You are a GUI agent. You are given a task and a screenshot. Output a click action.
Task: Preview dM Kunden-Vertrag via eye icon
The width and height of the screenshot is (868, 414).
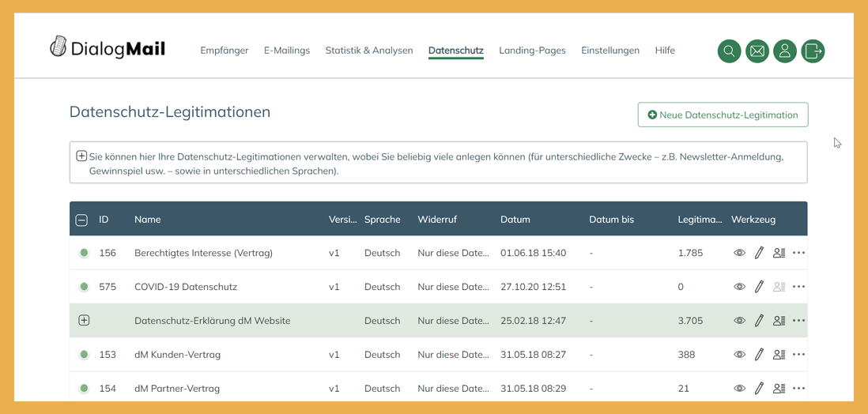(x=740, y=354)
